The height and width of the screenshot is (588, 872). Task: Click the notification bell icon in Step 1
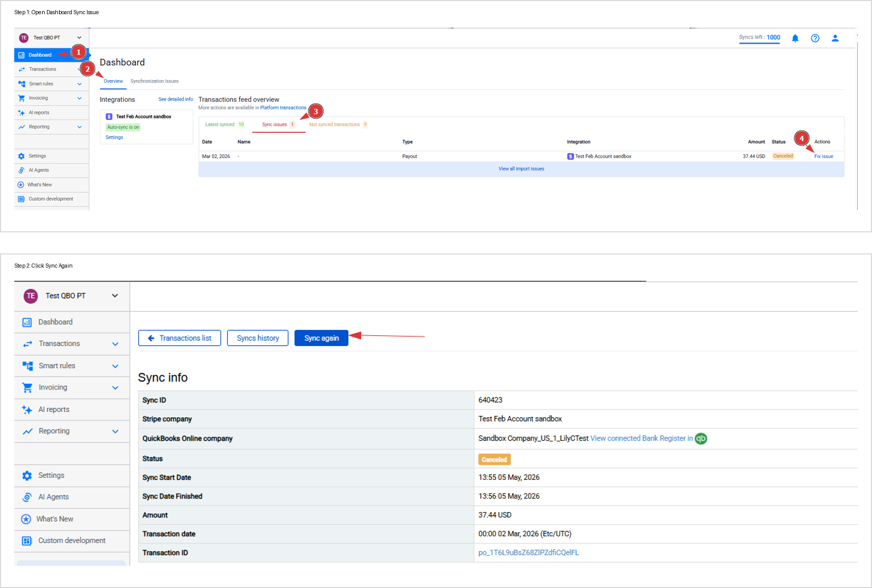coord(795,38)
